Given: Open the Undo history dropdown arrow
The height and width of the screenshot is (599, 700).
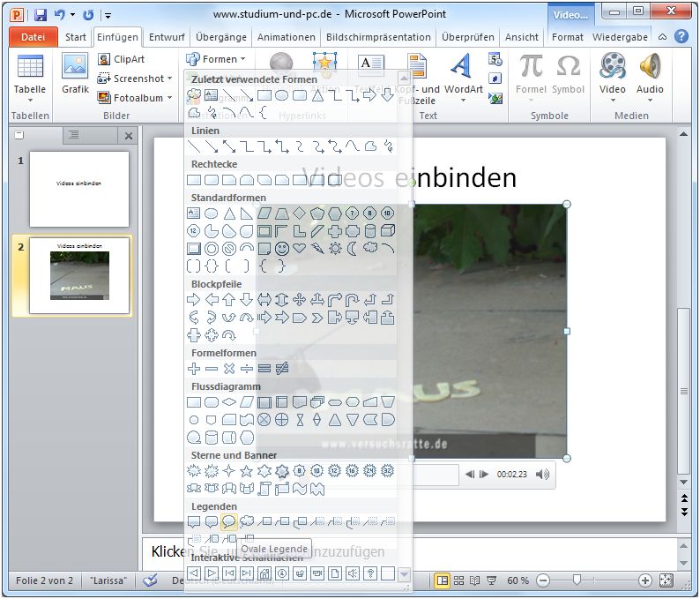Looking at the screenshot, I should [73, 15].
